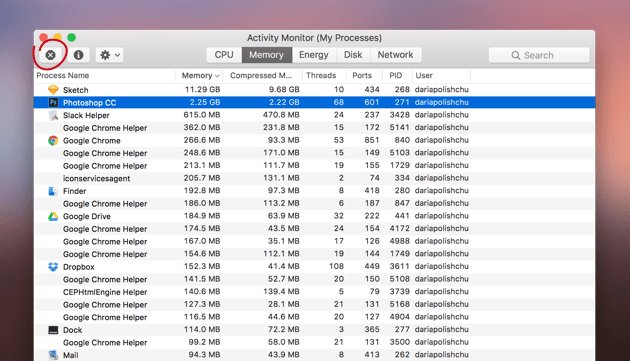
Task: Click Dock's 72.2 MB compressed value
Action: click(284, 330)
